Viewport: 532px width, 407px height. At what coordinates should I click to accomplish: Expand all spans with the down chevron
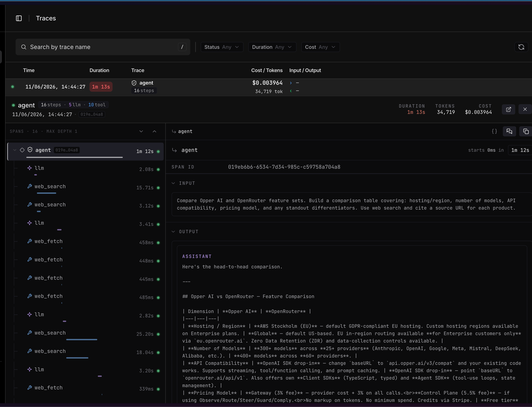click(141, 131)
